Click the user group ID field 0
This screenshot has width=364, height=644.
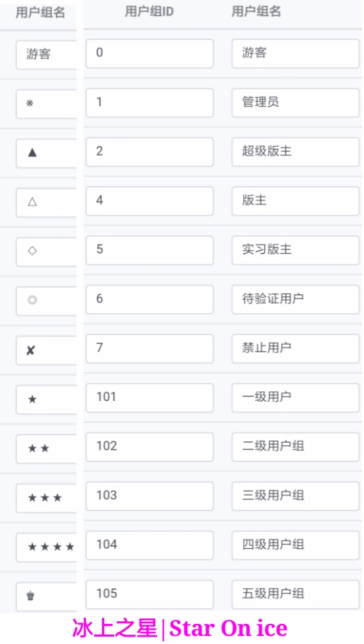tap(150, 54)
